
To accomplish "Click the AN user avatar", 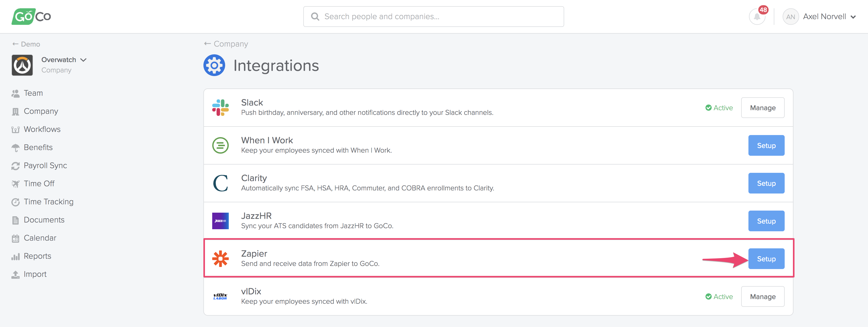I will pos(791,17).
